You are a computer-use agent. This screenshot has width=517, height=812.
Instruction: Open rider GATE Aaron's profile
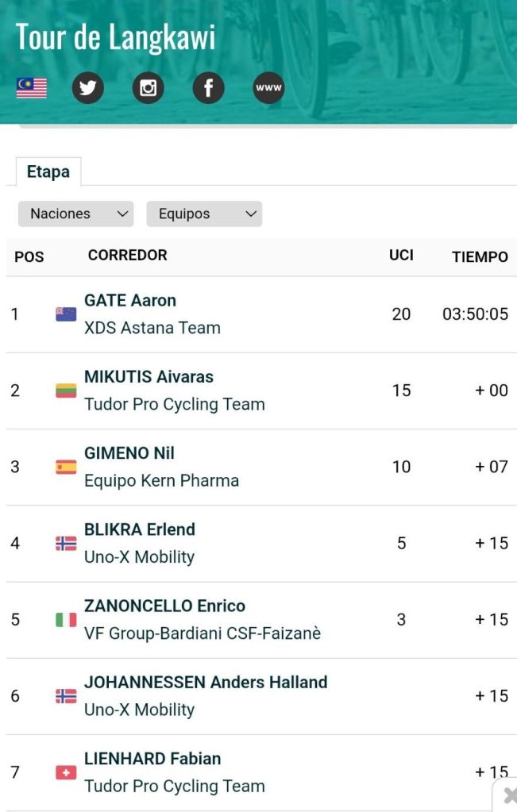tap(130, 301)
